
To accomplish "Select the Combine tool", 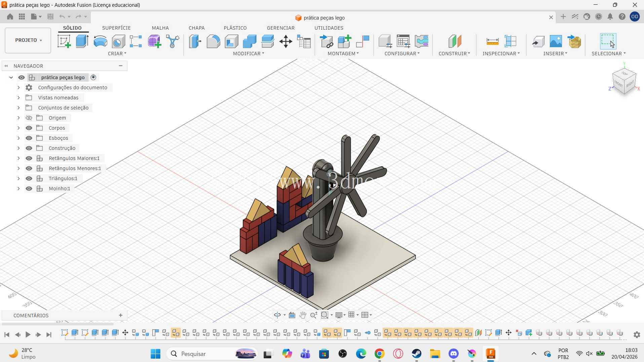I will point(250,41).
